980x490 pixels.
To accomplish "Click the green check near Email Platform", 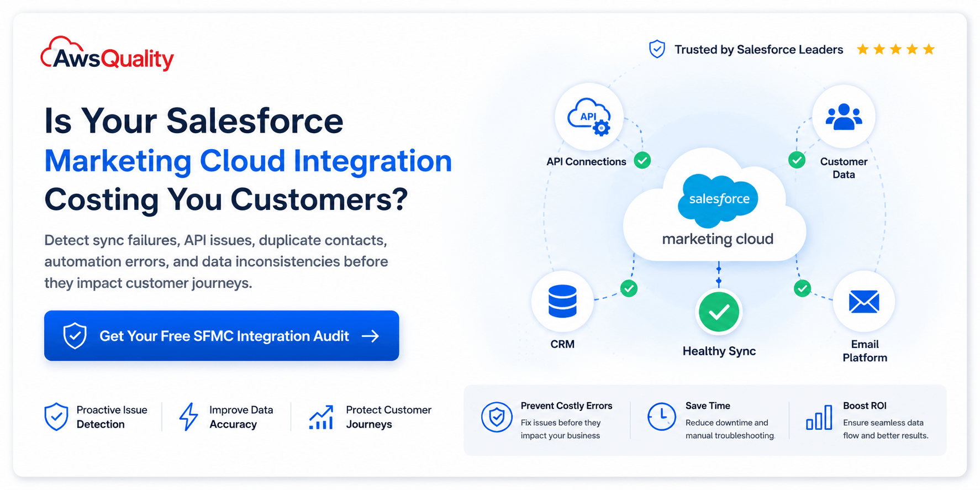I will [x=802, y=288].
